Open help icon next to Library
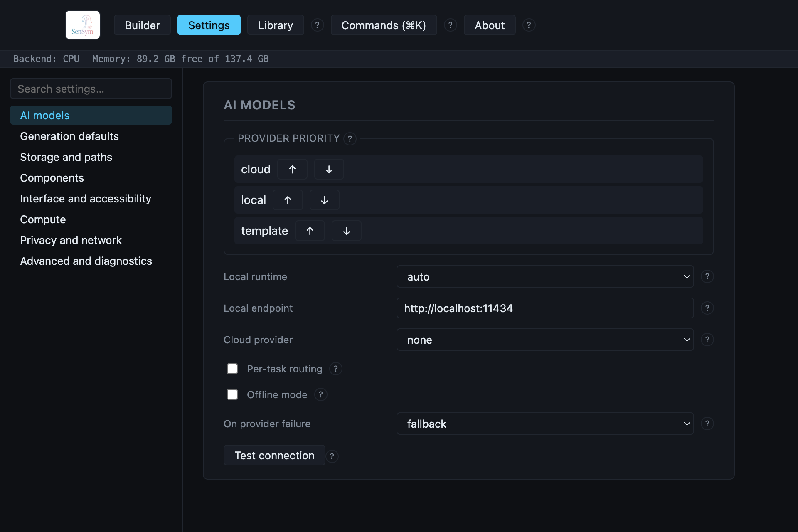Viewport: 798px width, 532px height. click(317, 25)
